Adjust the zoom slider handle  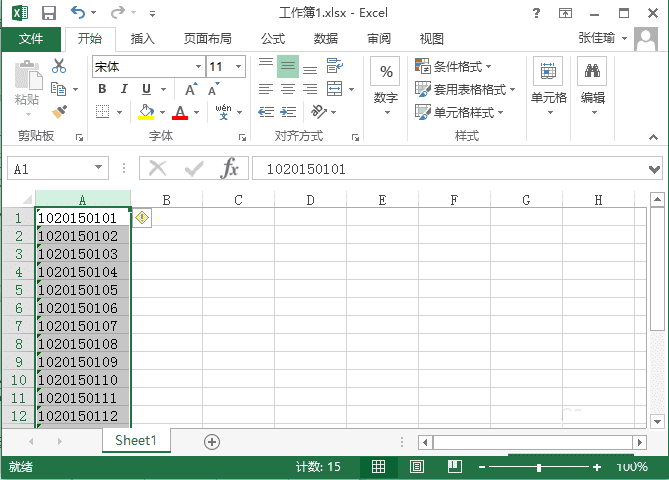(539, 468)
